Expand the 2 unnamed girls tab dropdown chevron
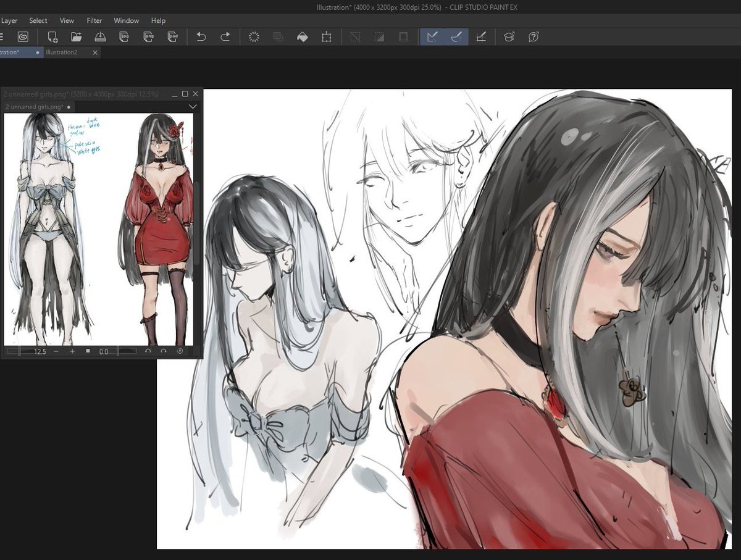 (x=193, y=107)
